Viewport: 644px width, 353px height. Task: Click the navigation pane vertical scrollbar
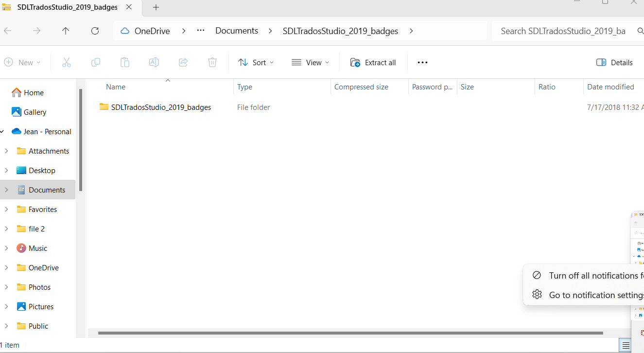click(81, 140)
